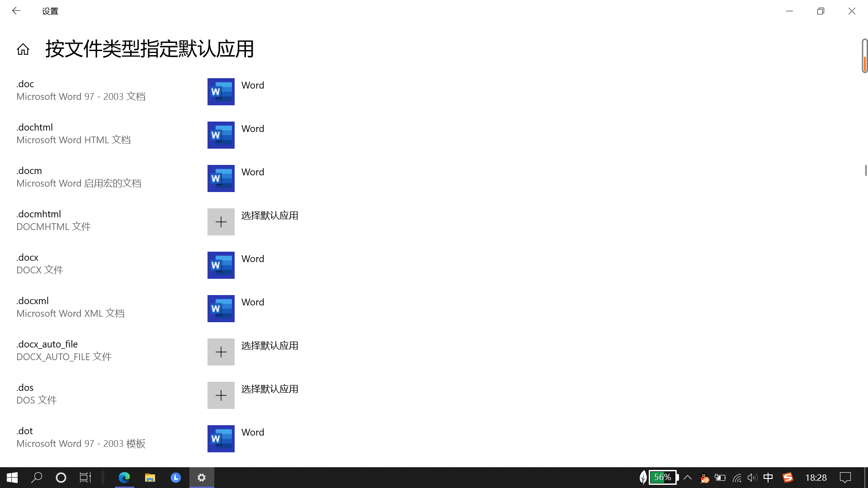
Task: Open Wi-Fi network tray icon
Action: 737,478
